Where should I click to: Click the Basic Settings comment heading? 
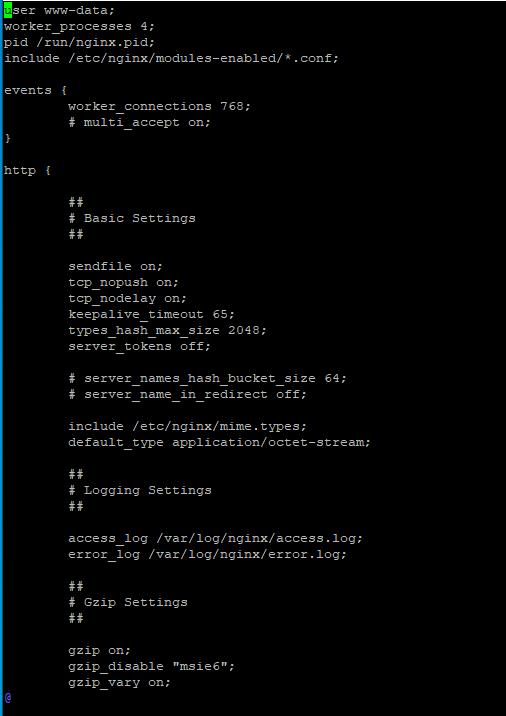point(132,218)
